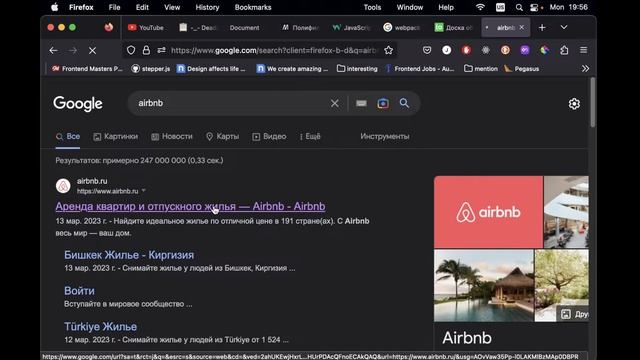Click the gear-shaped extension icon in toolbar

pyautogui.click(x=486, y=50)
